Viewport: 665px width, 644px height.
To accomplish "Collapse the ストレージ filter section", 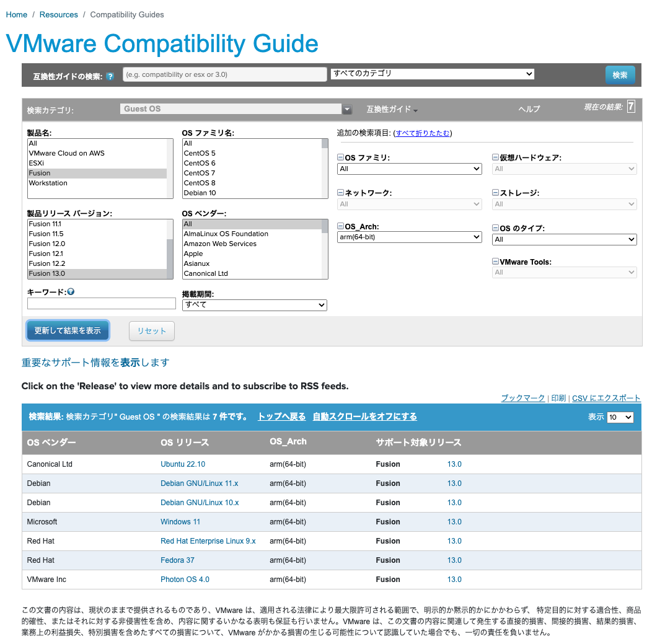I will click(x=495, y=192).
